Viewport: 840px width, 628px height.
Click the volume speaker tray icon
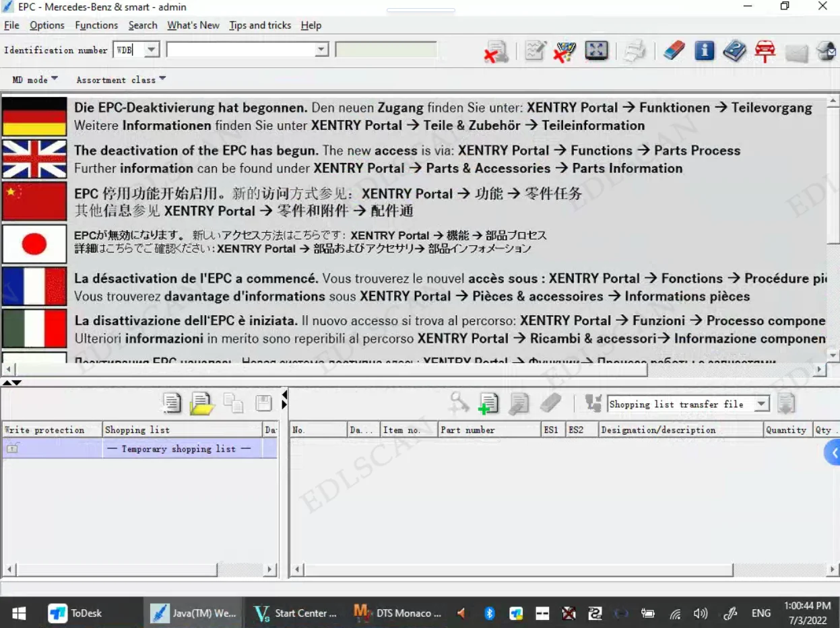701,613
